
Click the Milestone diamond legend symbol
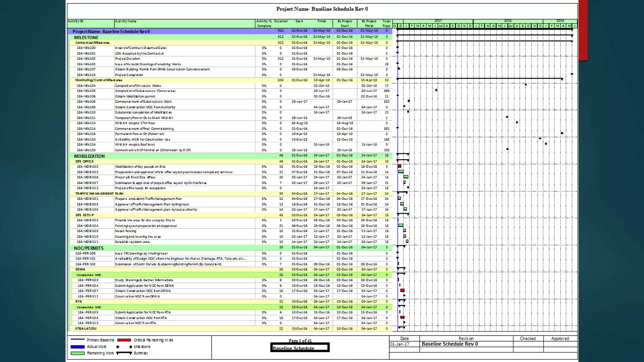[x=130, y=347]
